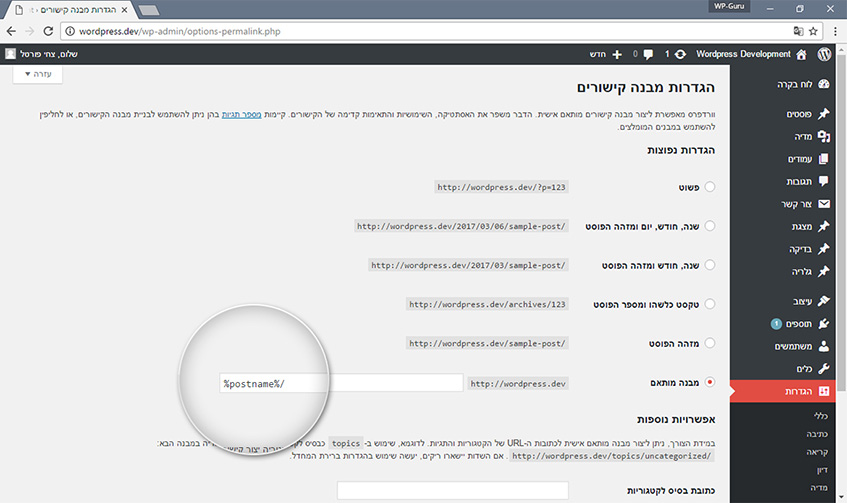Screen dimensions: 847x503
Task: Open the 'קריאה' settings submenu item
Action: pos(817,452)
